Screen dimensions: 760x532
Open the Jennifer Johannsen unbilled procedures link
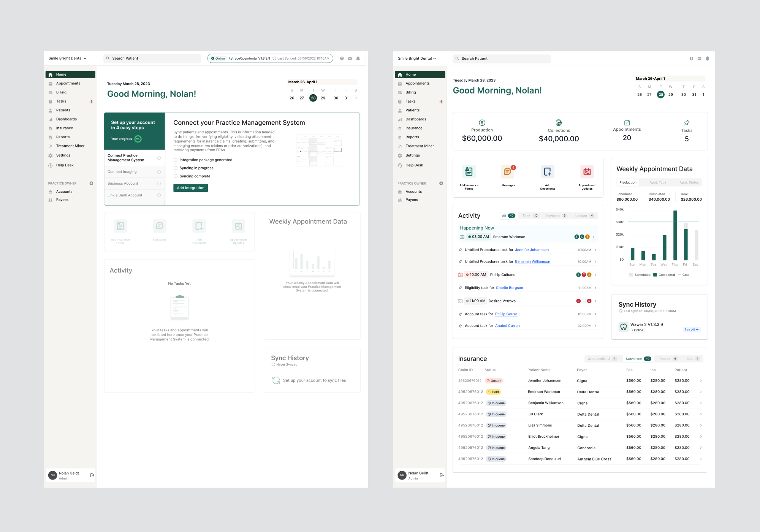[532, 250]
